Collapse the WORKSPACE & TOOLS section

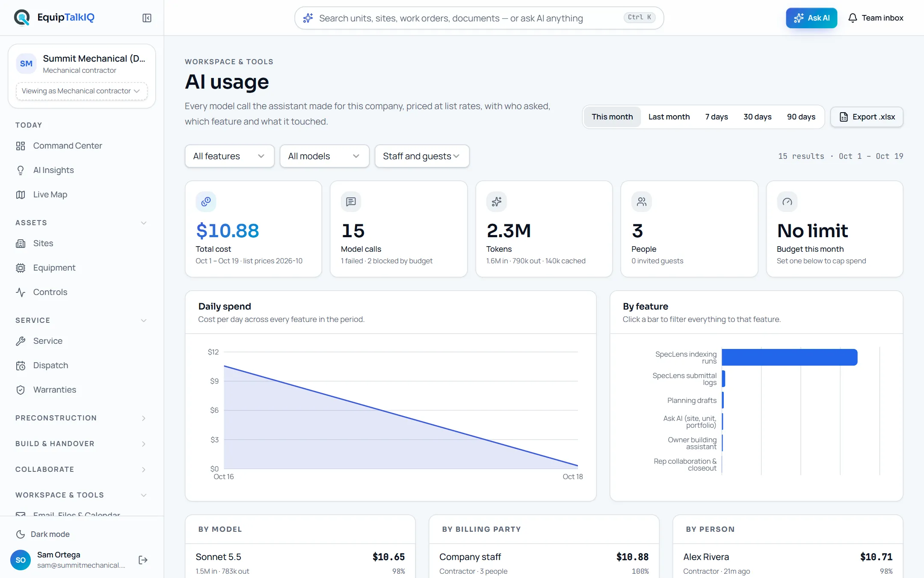81,495
